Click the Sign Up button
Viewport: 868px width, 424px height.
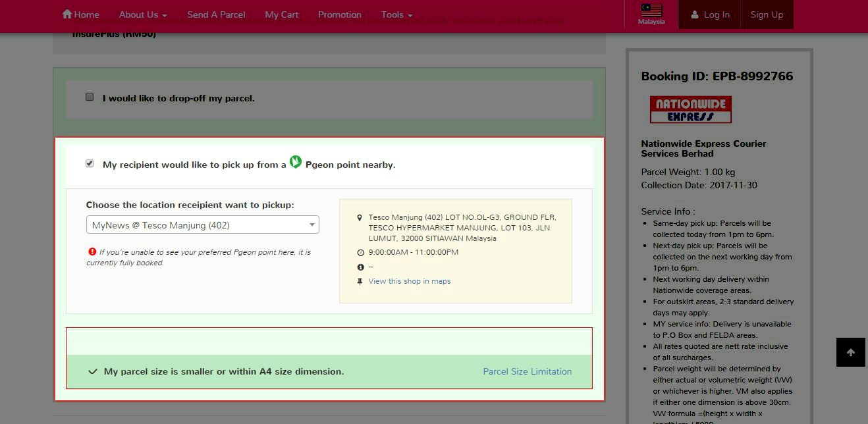767,14
